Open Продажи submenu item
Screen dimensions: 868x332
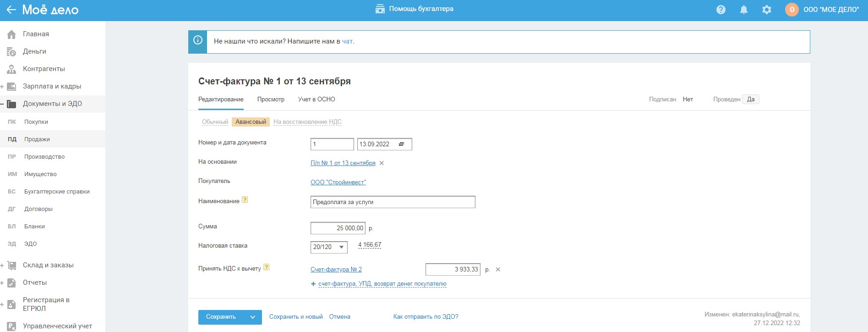point(37,139)
